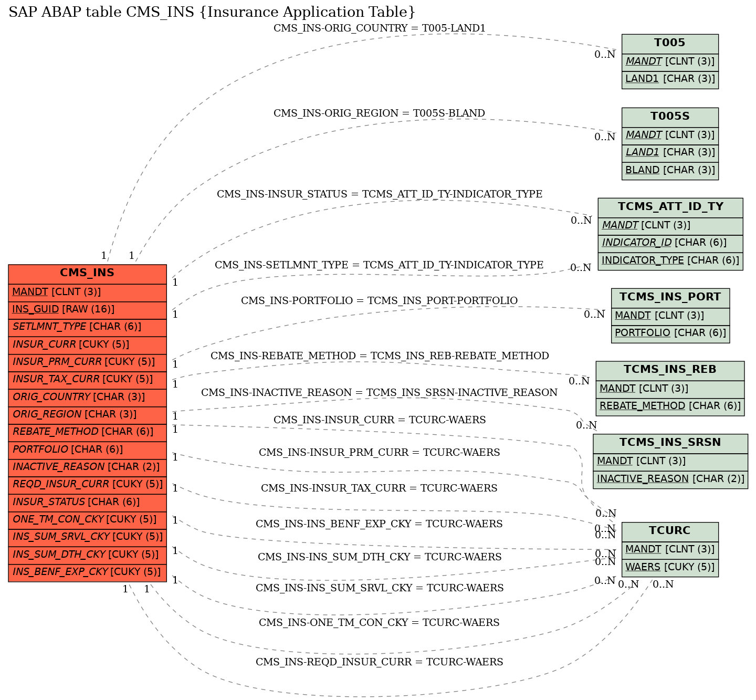Open the TCMS_INS_SRSN table header
This screenshot has height=700, width=756.
tap(670, 443)
